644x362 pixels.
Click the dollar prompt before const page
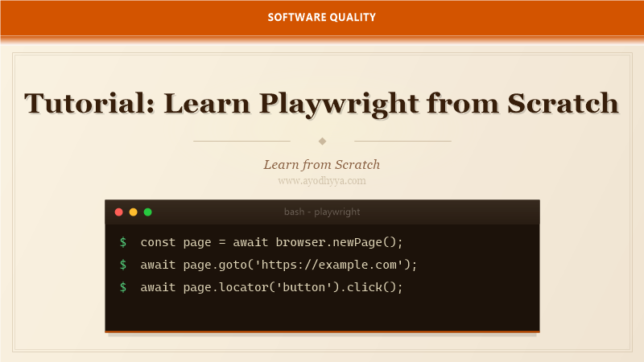[123, 242]
